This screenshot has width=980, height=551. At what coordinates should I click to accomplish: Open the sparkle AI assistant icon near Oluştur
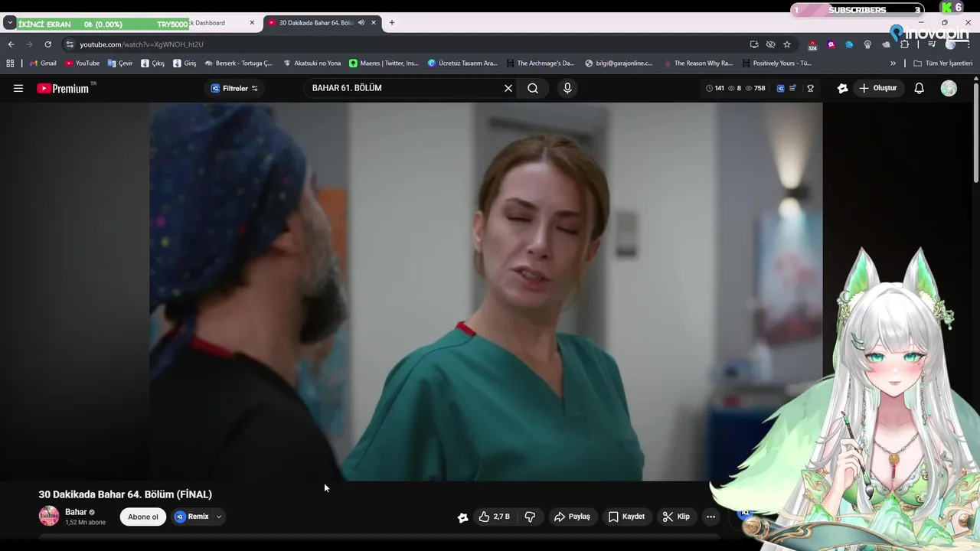[x=843, y=88]
